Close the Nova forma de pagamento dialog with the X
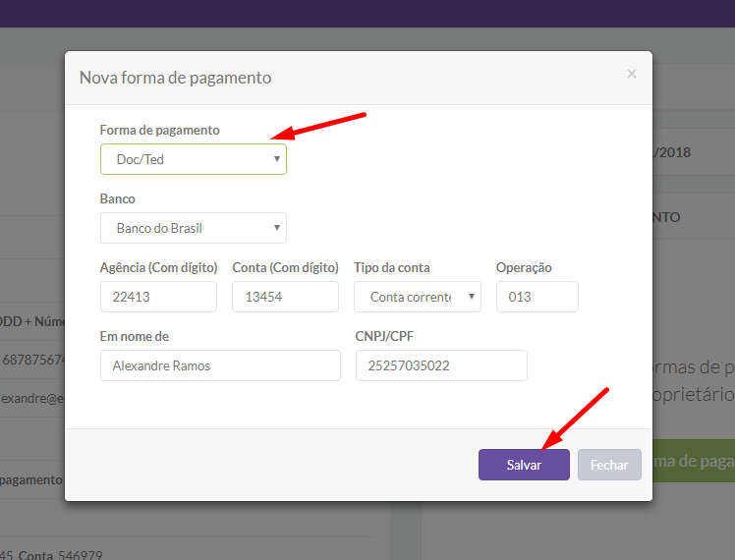The image size is (735, 560). pos(632,74)
